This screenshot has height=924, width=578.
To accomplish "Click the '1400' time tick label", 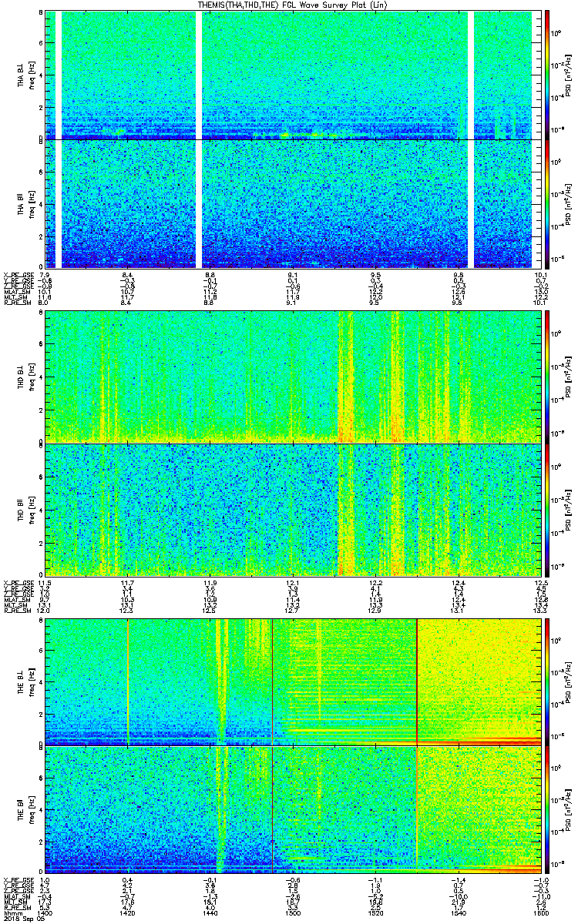I will click(45, 912).
